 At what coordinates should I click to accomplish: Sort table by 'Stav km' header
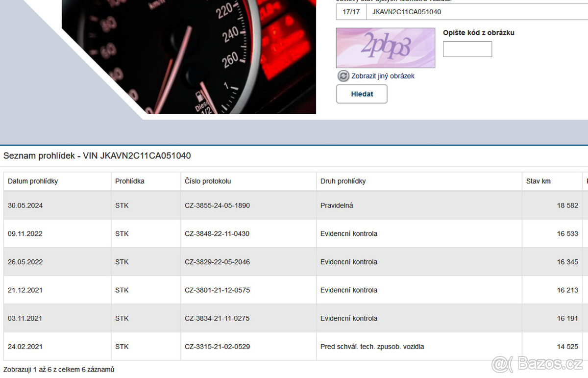[x=538, y=181]
